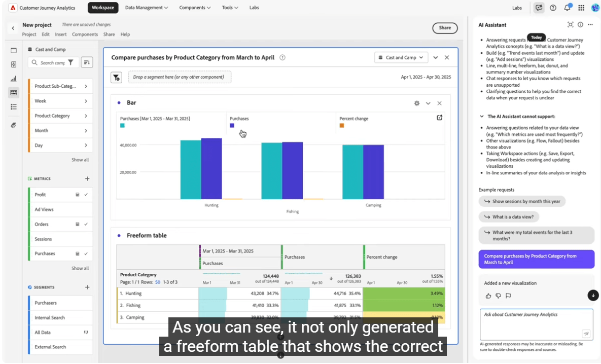Open panel segment filter funnel icon
Image resolution: width=601 pixels, height=364 pixels.
click(116, 77)
